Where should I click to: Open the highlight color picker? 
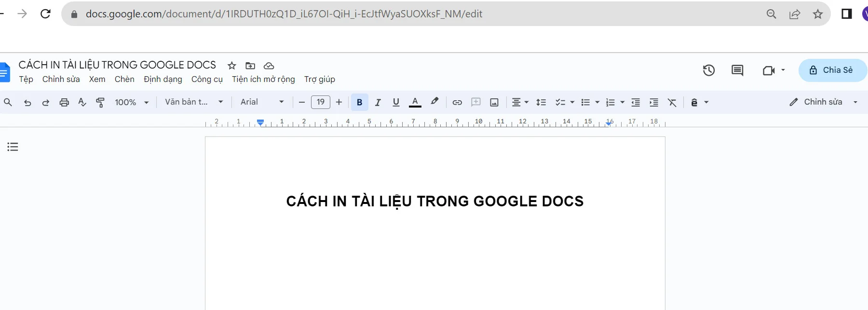pyautogui.click(x=434, y=102)
